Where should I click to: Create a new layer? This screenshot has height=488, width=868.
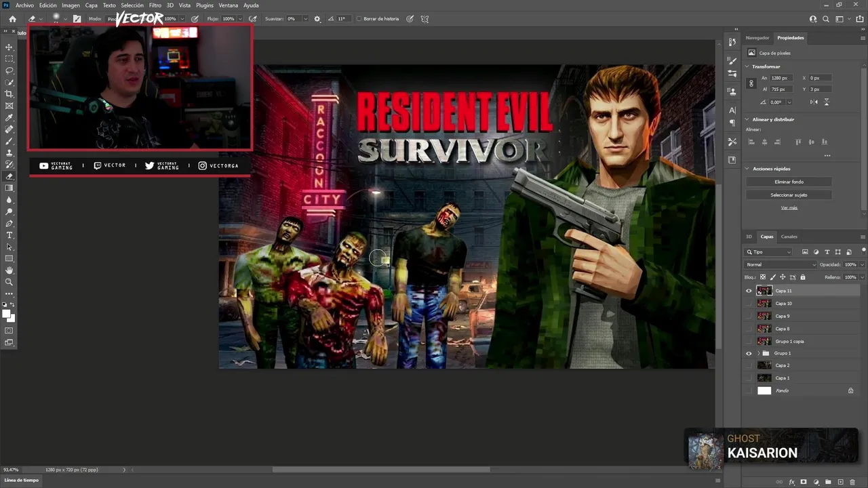[841, 482]
